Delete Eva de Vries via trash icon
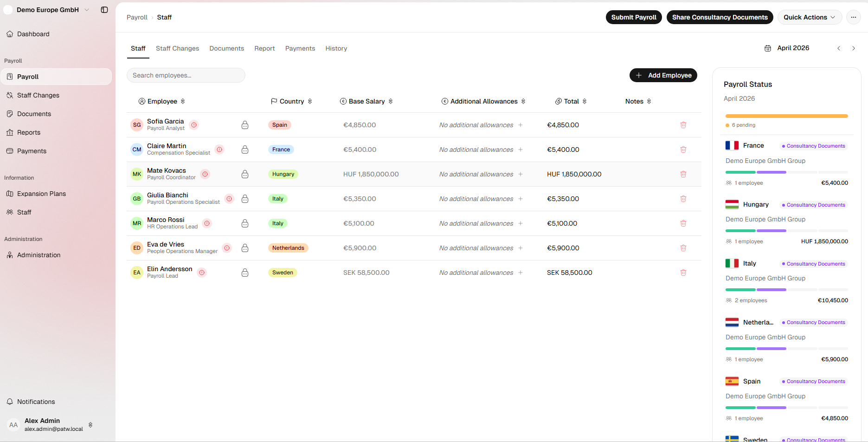The width and height of the screenshot is (868, 442). (x=683, y=248)
